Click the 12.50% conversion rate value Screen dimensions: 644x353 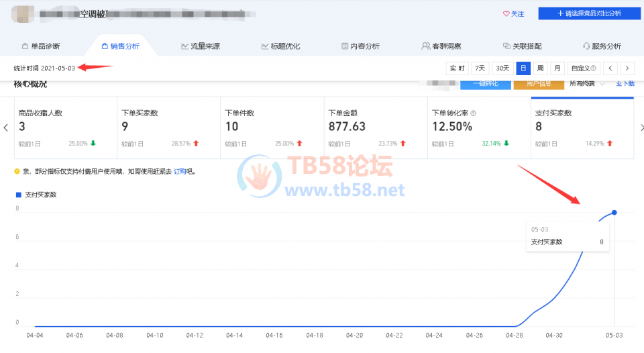coord(451,127)
